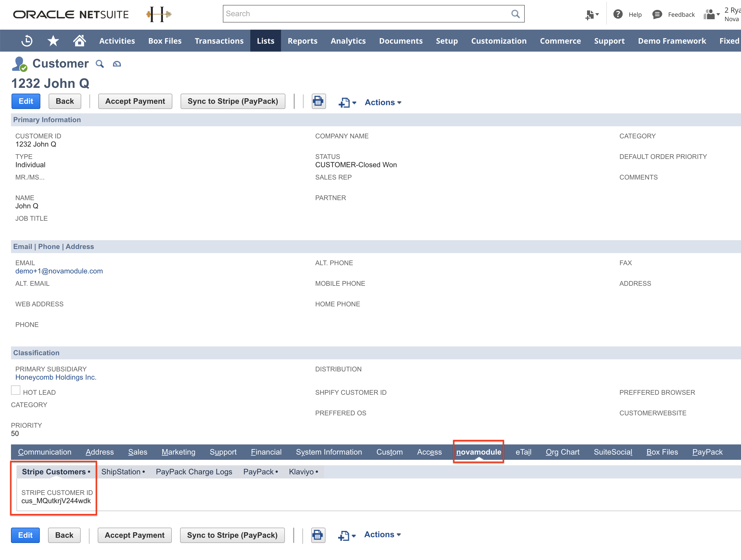Viewport: 741px width, 560px height.
Task: Click the bottom Edit button
Action: [x=25, y=535]
